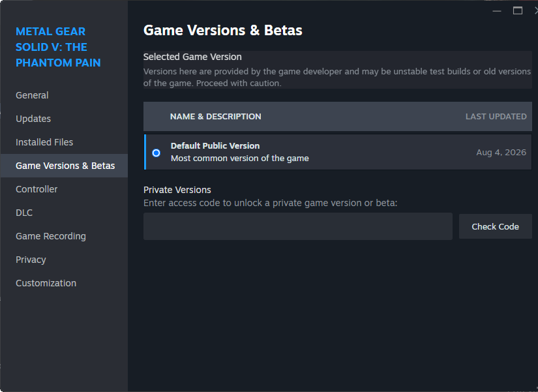Viewport: 538px width, 392px height.
Task: Click the Metal Gear Solid V title
Action: click(58, 47)
